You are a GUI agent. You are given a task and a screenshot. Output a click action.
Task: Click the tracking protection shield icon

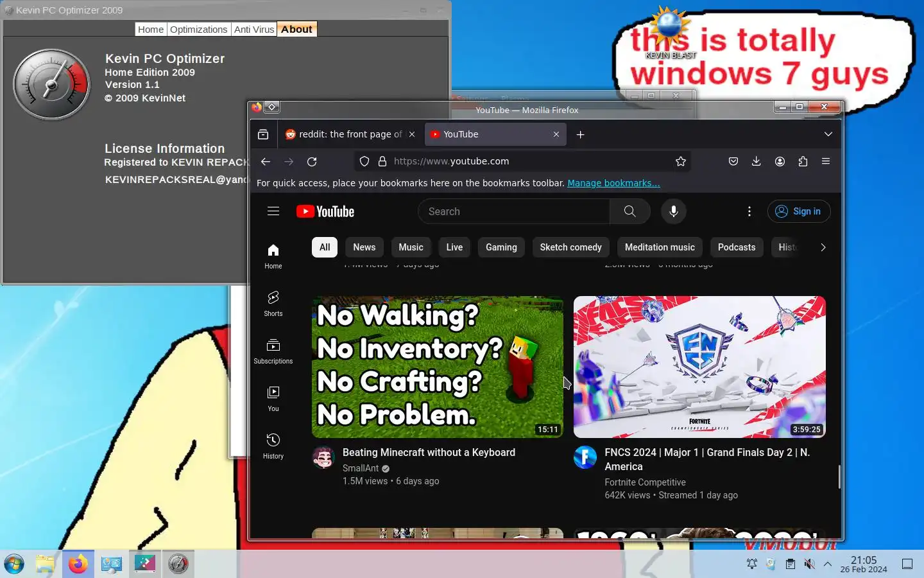coord(364,162)
